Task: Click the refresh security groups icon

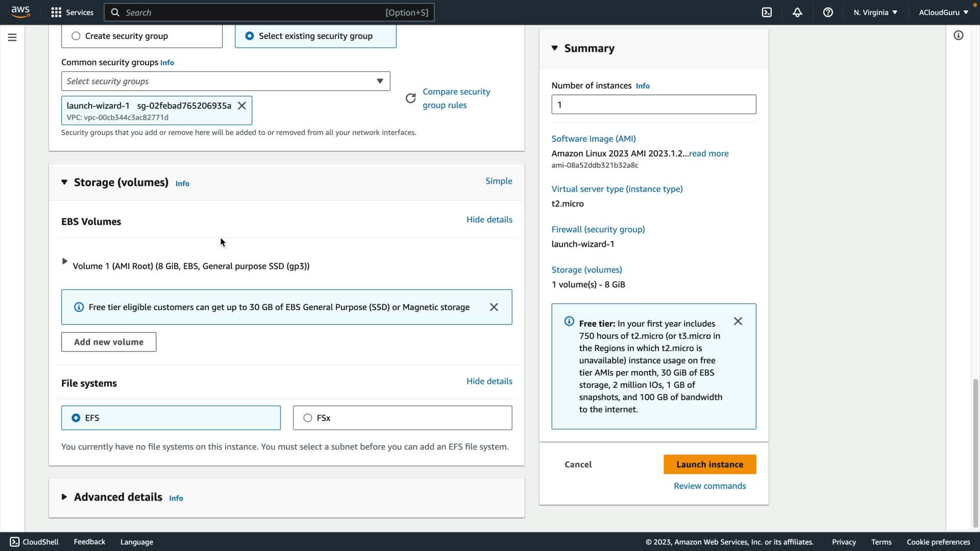Action: point(410,98)
